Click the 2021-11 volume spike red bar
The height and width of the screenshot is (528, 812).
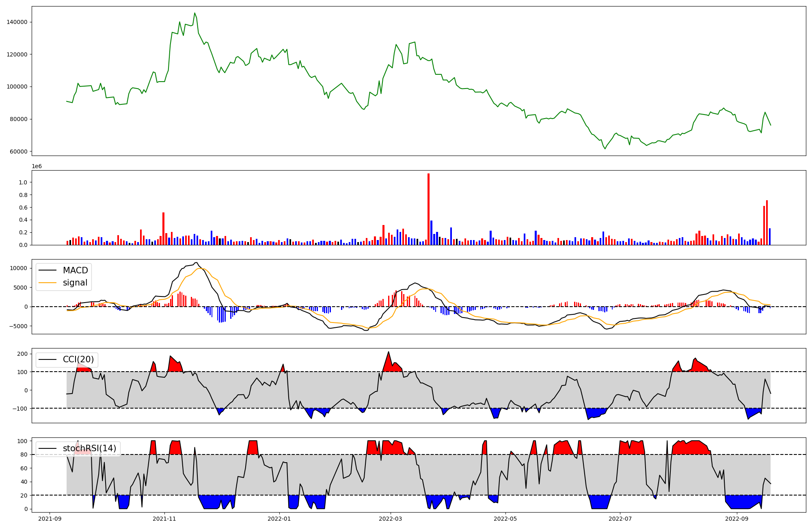pyautogui.click(x=163, y=229)
